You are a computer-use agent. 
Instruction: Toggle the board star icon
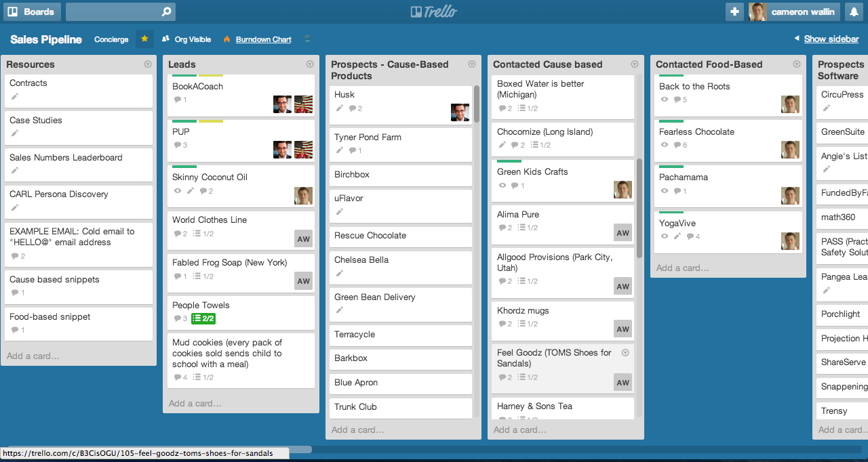[x=144, y=39]
